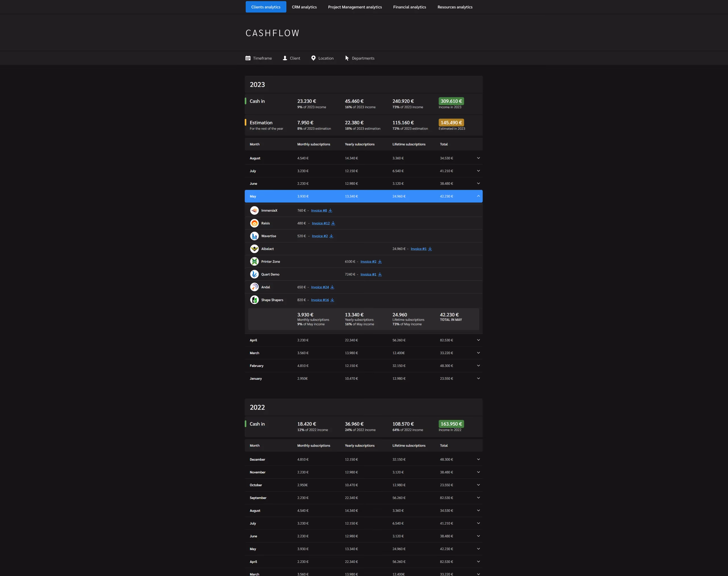
Task: Open Quart Demo Invoice #1 link
Action: tap(368, 274)
